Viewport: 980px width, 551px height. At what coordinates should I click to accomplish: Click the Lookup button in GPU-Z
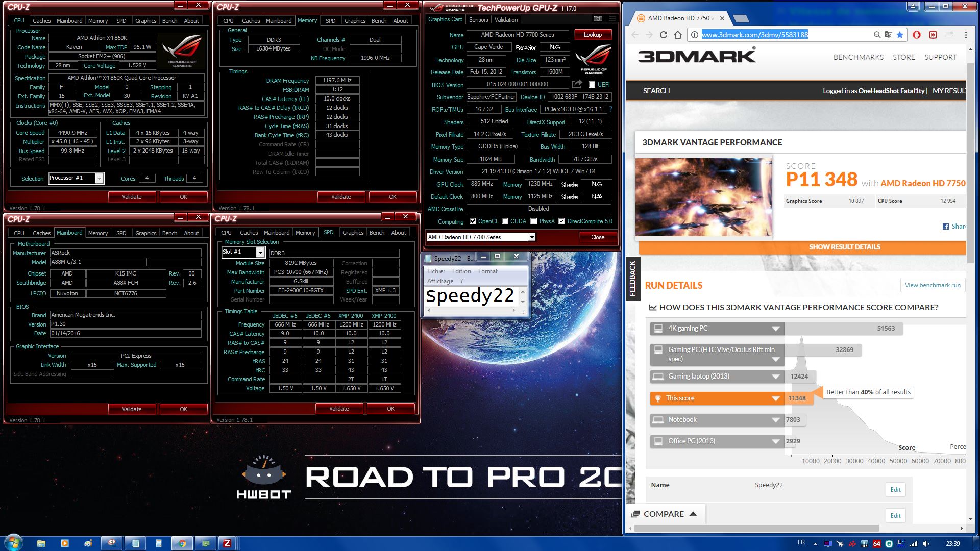tap(593, 35)
